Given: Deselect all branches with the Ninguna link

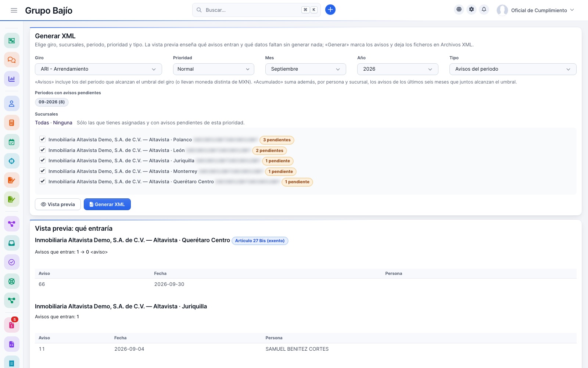Looking at the screenshot, I should [x=63, y=123].
